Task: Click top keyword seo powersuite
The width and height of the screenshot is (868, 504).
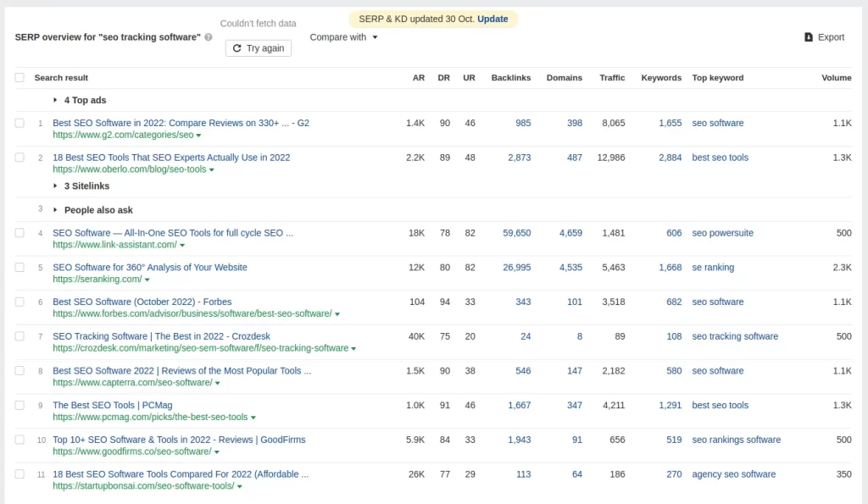Action: click(x=722, y=233)
